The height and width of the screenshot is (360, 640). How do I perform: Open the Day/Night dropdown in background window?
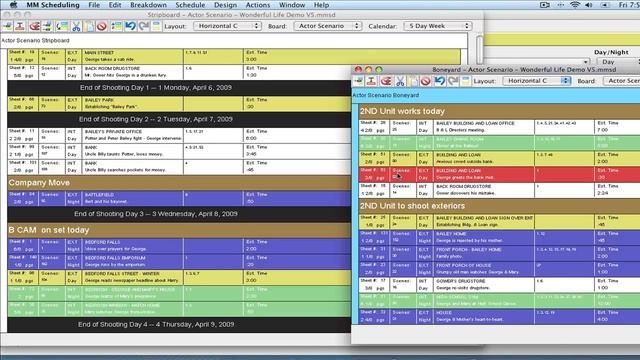click(618, 62)
